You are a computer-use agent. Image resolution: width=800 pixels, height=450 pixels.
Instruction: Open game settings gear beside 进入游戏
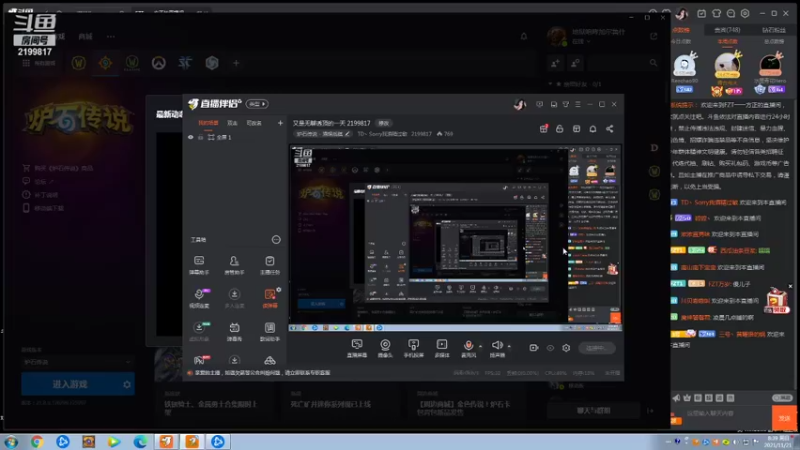127,384
